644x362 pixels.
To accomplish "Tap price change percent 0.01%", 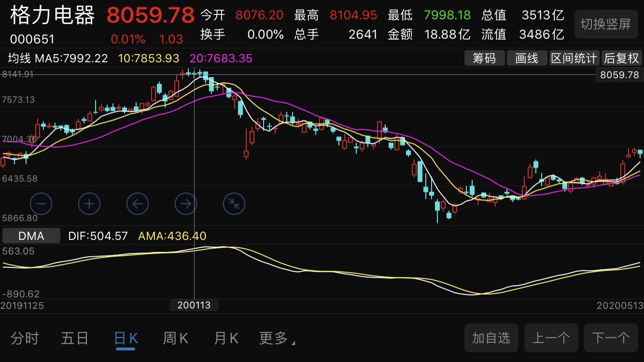I will (128, 39).
